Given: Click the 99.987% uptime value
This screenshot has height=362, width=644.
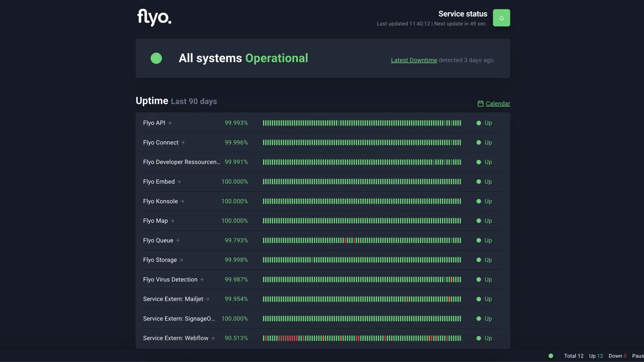Looking at the screenshot, I should 236,280.
